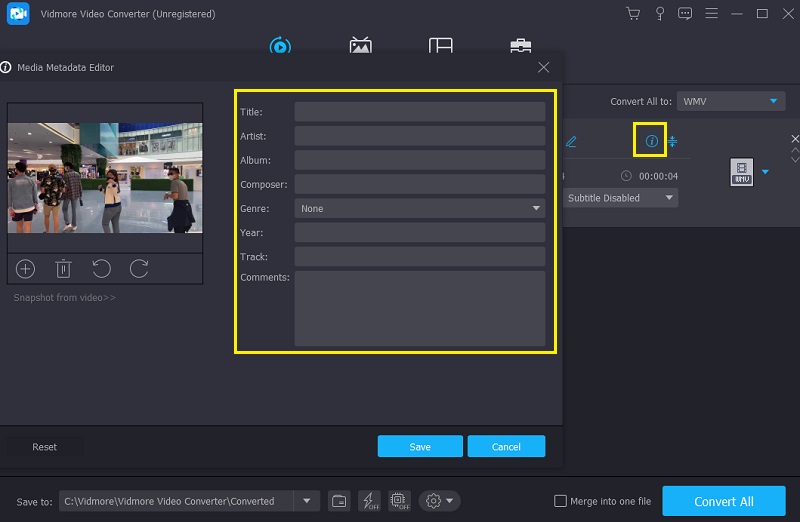
Task: Switch to the Converter tab
Action: [281, 47]
